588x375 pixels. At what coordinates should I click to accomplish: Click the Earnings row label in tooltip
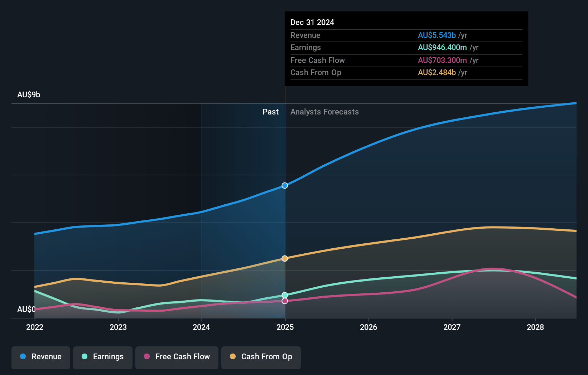[x=305, y=47]
